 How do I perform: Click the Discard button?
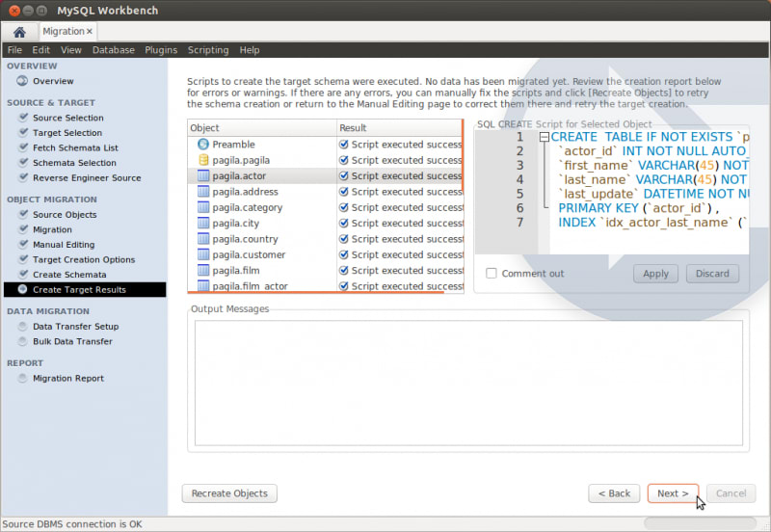pos(712,274)
